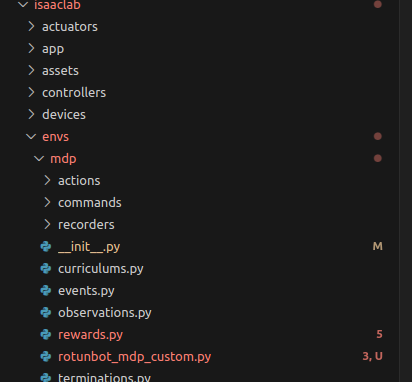The width and height of the screenshot is (412, 382).
Task: Select the app folder label
Action: (x=53, y=49)
